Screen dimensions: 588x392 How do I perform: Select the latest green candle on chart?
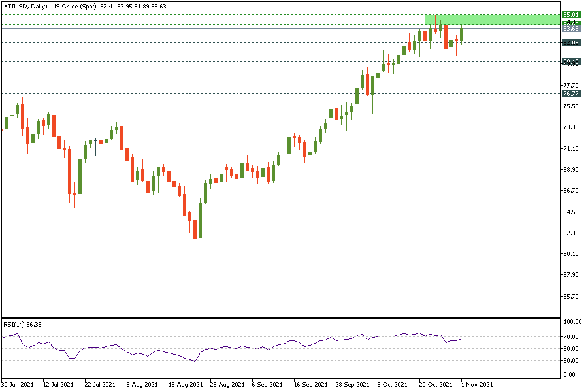coord(462,34)
